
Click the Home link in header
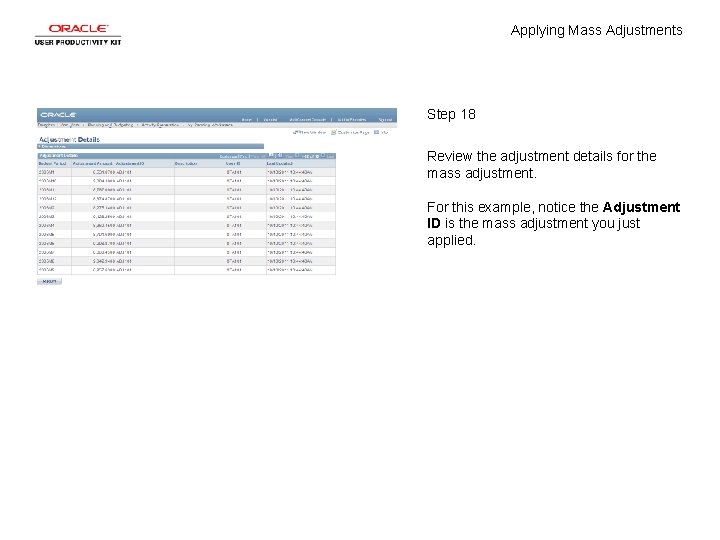[x=247, y=120]
